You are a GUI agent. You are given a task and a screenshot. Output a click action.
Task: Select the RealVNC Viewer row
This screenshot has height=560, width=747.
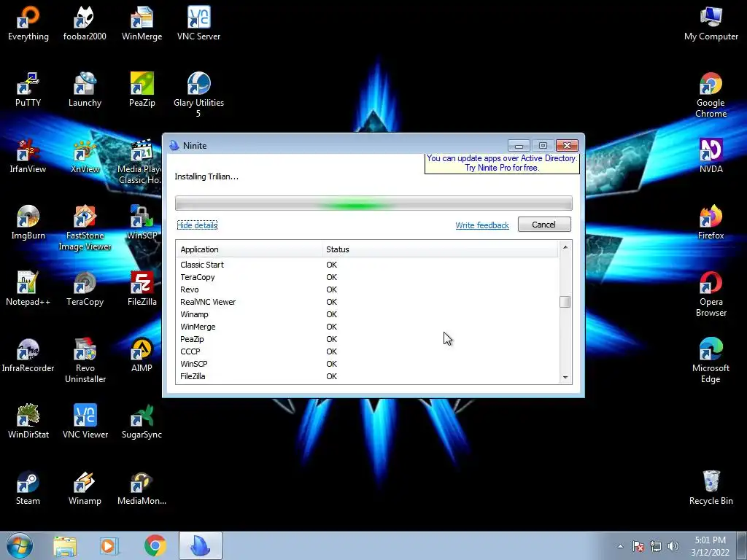point(367,302)
